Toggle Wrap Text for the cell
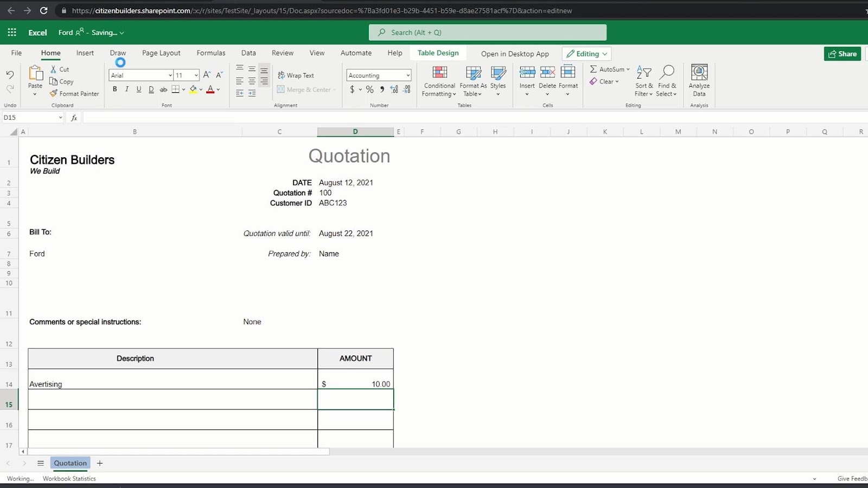The width and height of the screenshot is (868, 488). coord(296,75)
